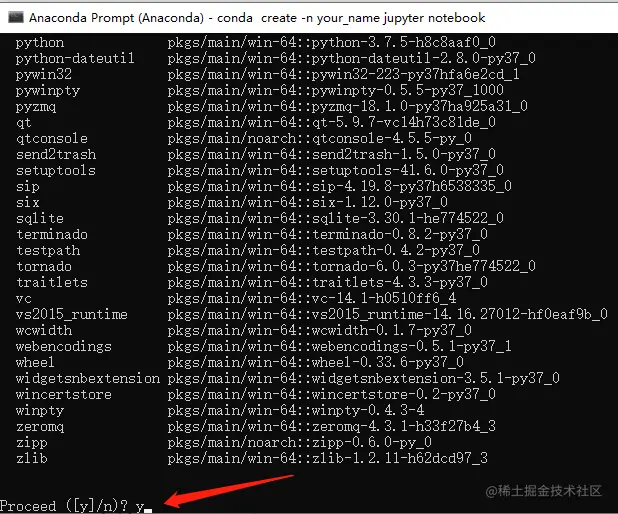This screenshot has height=514, width=618.
Task: Select 'setuptools-41.6.0-py37_0' spec text
Action: coord(408,170)
